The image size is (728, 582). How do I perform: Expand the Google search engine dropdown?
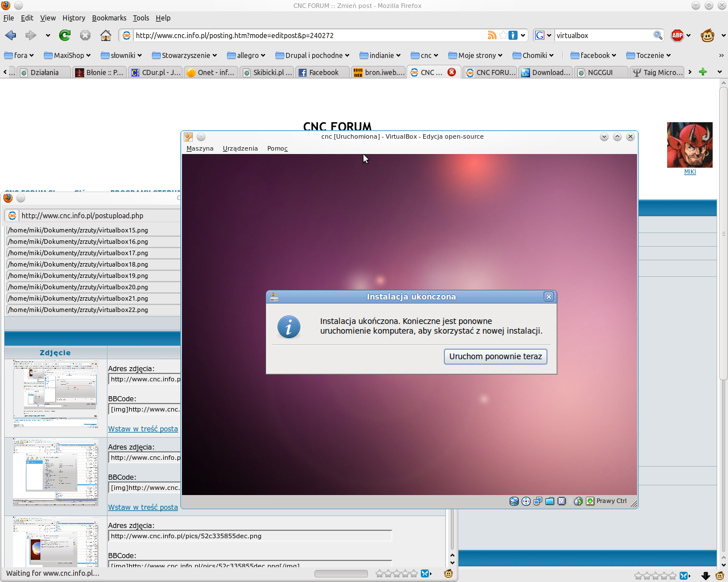(544, 35)
